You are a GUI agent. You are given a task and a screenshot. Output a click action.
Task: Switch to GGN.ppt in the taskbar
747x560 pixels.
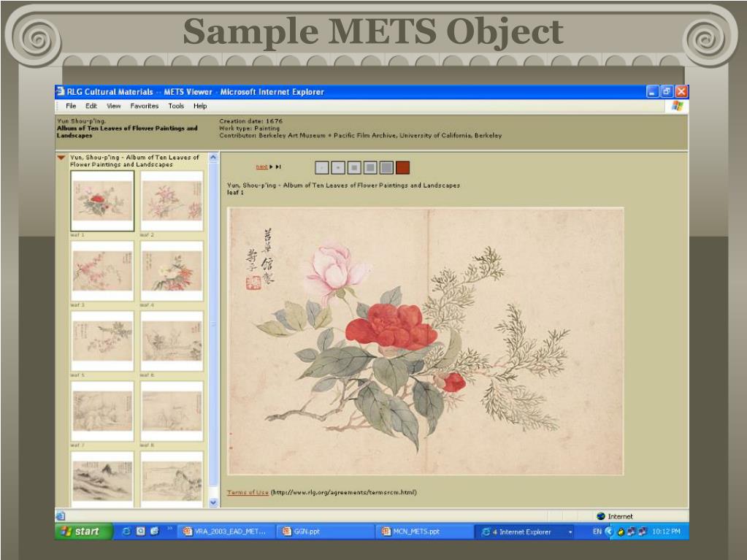coord(326,532)
